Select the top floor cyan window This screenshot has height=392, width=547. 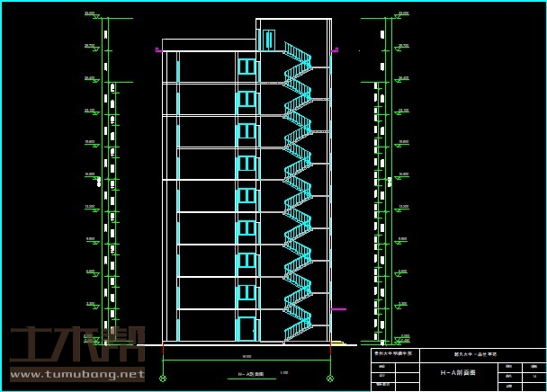pyautogui.click(x=247, y=67)
